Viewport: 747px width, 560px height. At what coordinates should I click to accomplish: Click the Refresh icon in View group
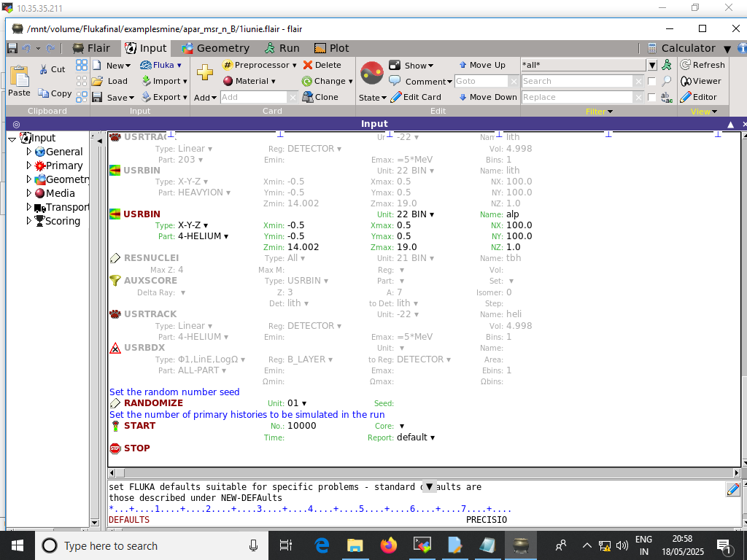686,65
